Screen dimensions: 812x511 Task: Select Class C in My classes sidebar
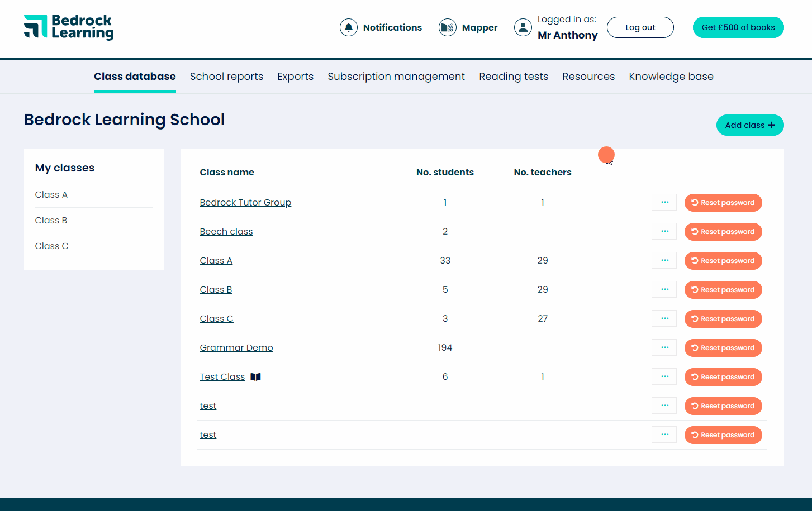[51, 246]
